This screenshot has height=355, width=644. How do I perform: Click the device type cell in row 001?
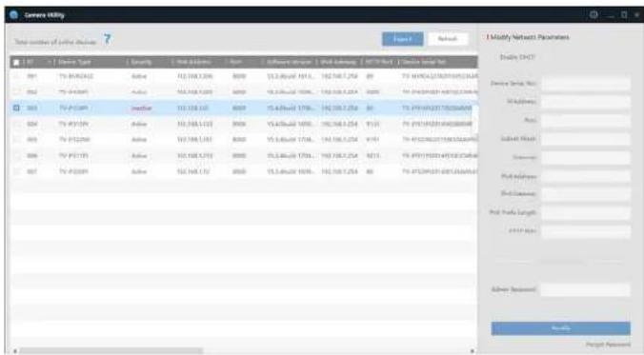(76, 76)
